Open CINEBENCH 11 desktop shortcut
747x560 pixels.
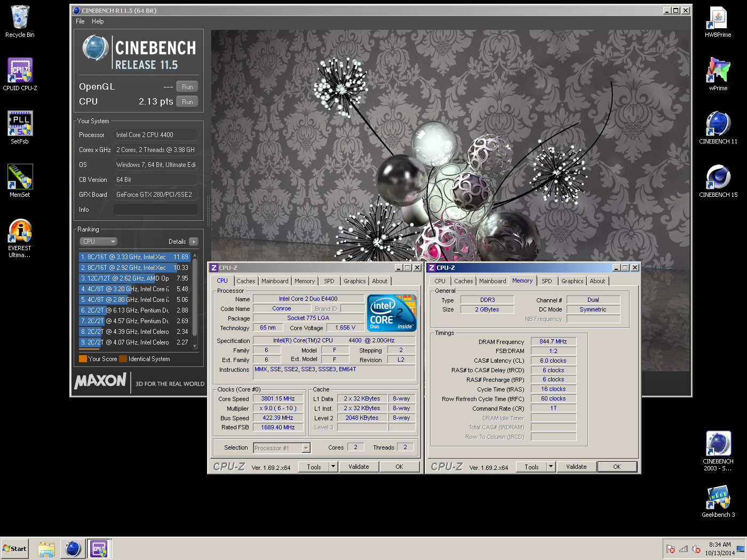pos(718,127)
